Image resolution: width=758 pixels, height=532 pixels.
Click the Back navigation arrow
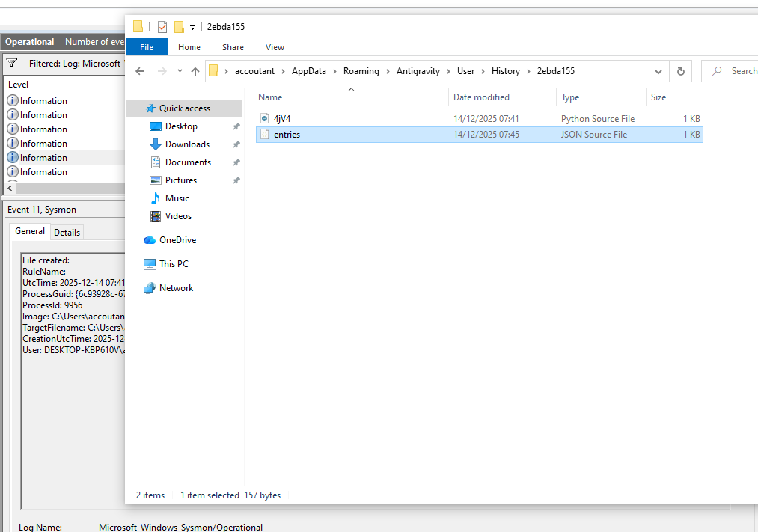click(140, 71)
